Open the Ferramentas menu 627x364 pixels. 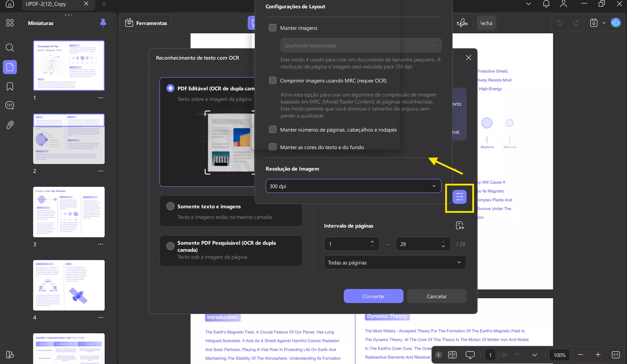146,23
